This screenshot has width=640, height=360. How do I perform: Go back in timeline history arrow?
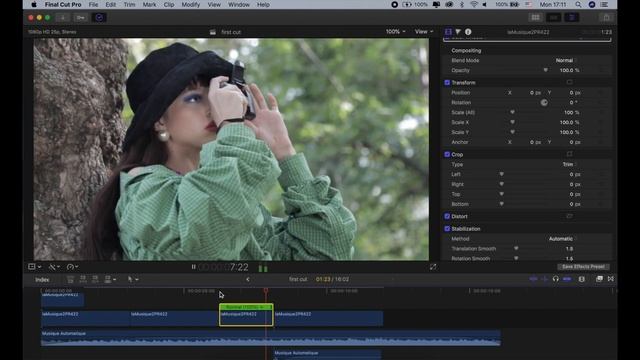click(x=247, y=280)
